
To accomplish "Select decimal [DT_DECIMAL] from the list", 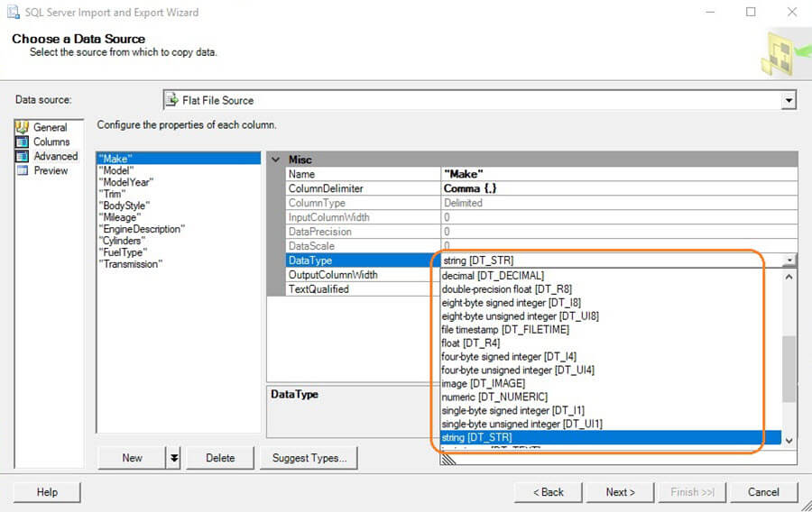I will coord(493,276).
